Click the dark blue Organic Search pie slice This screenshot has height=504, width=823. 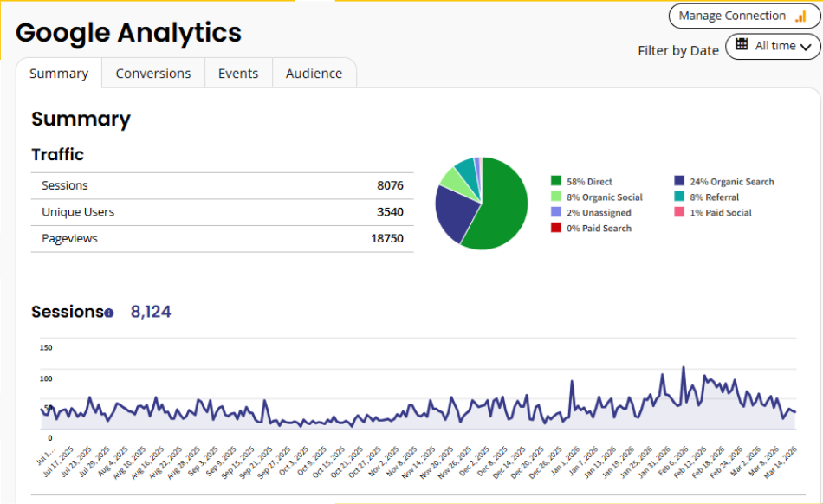[454, 212]
